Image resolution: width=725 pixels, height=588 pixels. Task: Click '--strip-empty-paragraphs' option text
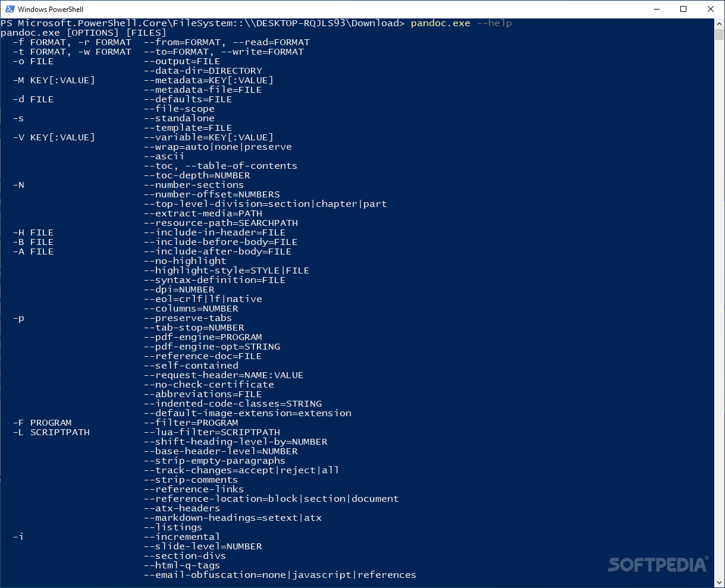point(215,461)
